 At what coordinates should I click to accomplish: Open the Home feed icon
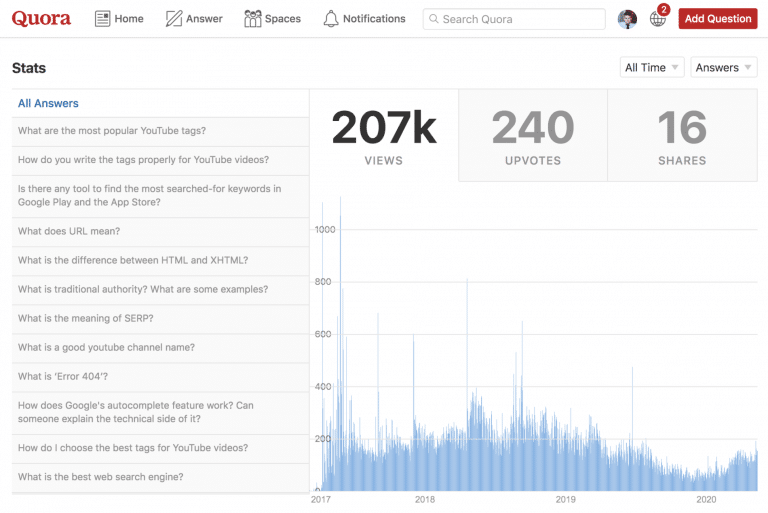[x=102, y=19]
